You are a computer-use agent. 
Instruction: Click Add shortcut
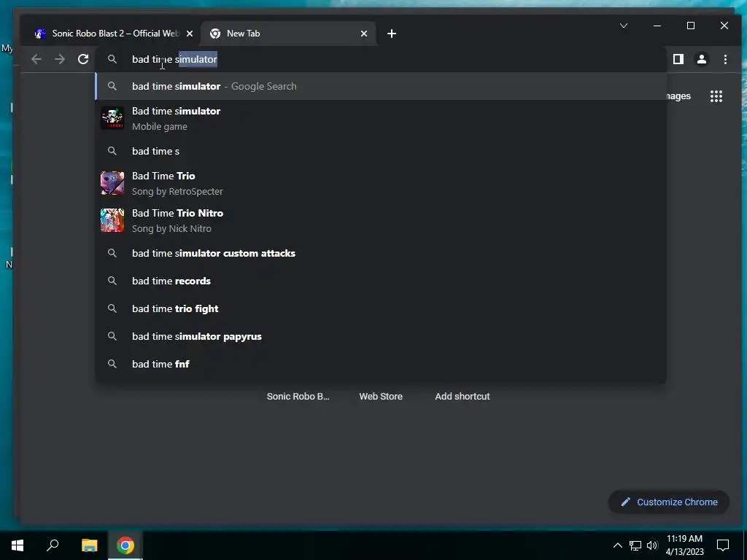(x=462, y=396)
